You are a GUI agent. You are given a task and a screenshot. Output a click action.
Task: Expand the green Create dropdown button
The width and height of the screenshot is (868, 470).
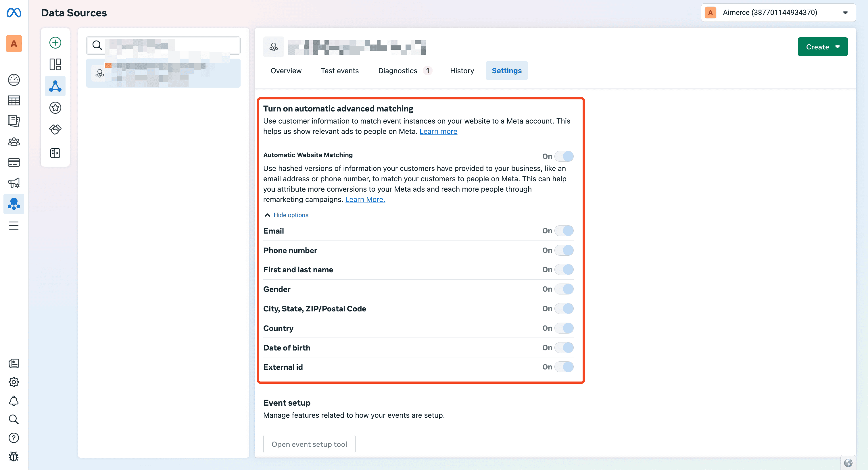point(822,47)
